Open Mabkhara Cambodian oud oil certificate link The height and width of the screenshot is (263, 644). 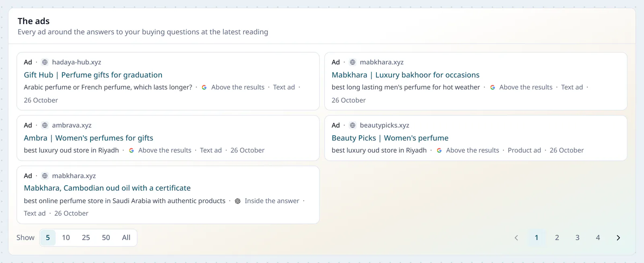point(107,188)
